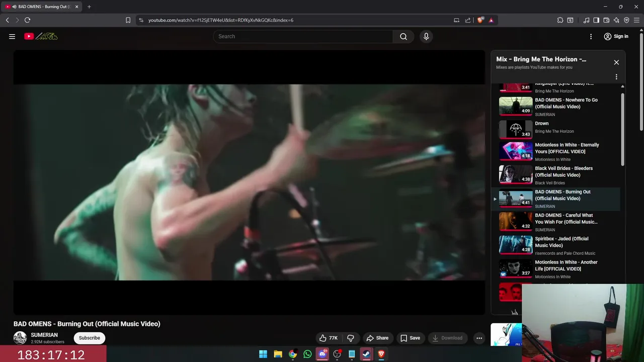Play Nowhere To Go from the mix
This screenshot has width=644, height=362.
555,107
